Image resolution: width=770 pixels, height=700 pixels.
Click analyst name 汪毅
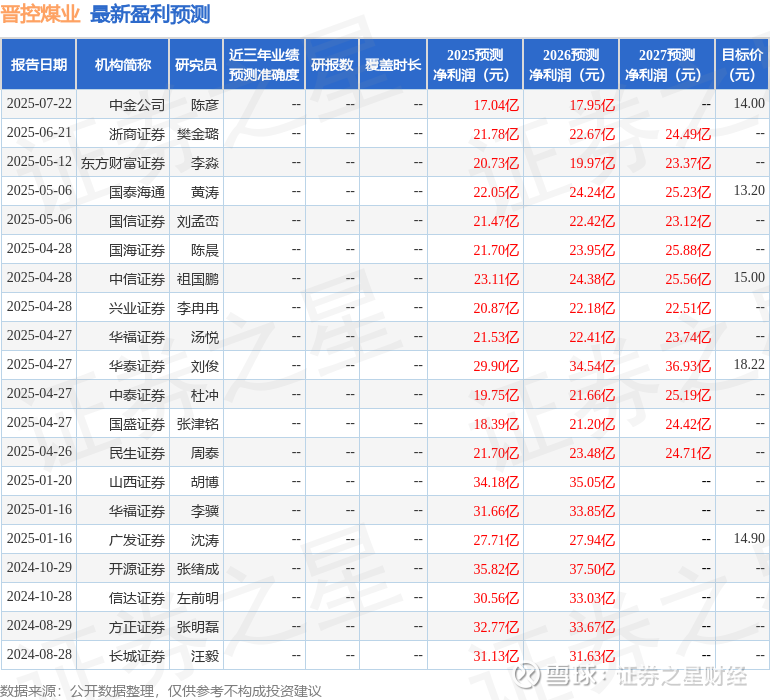(x=205, y=655)
